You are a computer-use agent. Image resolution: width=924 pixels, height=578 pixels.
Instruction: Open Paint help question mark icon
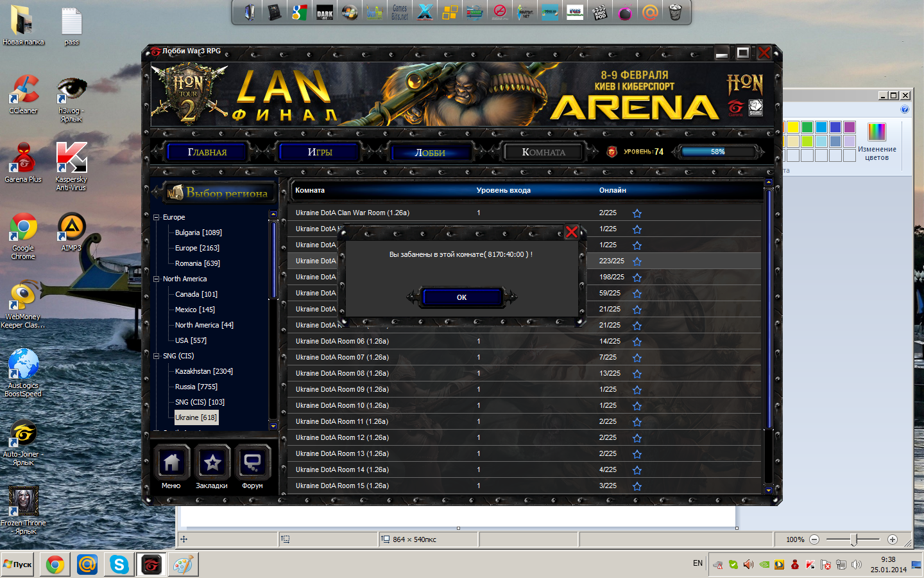click(x=905, y=109)
